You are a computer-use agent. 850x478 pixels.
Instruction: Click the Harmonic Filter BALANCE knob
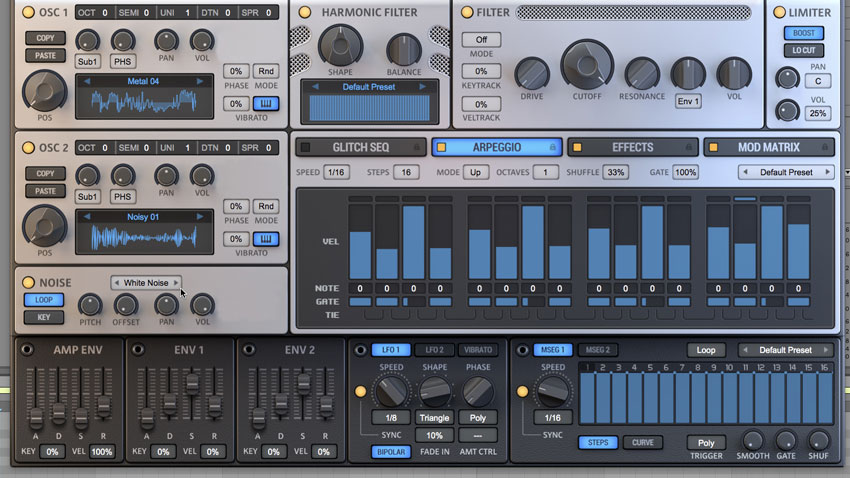[404, 50]
